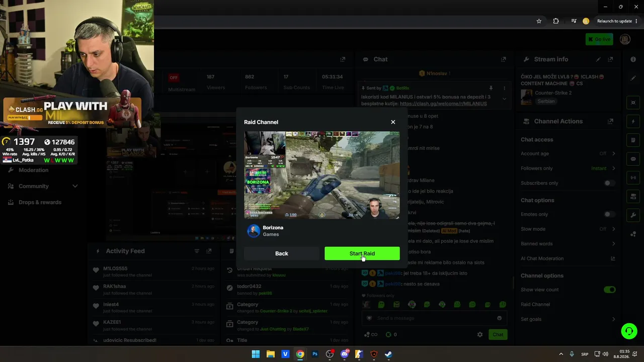644x362 pixels.
Task: Filter the Activity Feed with the filter icon
Action: point(197,251)
